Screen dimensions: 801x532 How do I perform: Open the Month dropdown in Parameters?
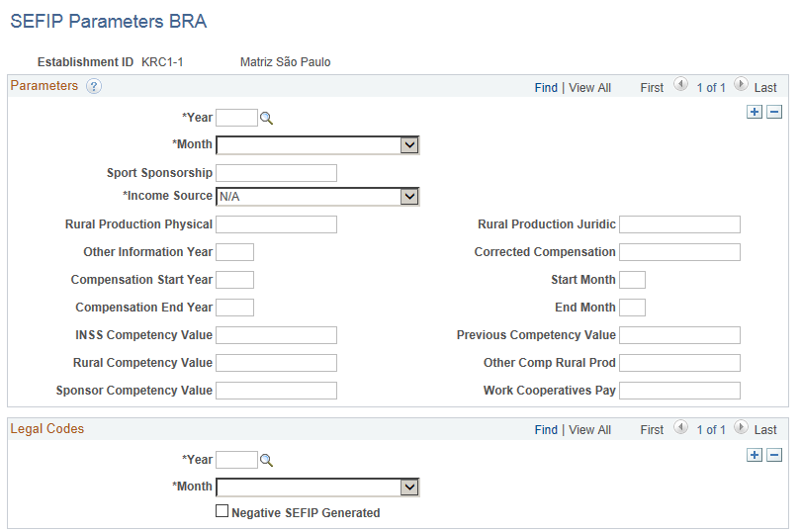pos(317,145)
